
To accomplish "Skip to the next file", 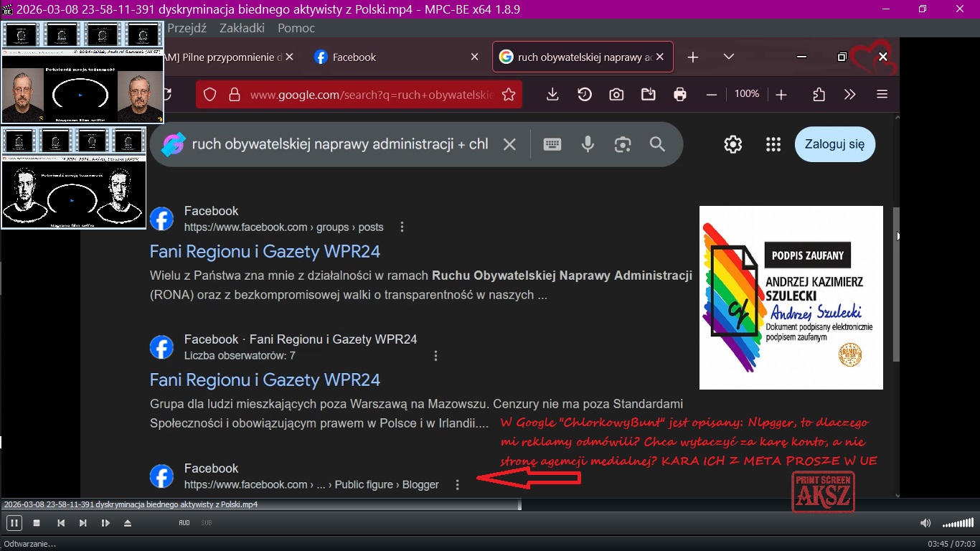I will [83, 523].
